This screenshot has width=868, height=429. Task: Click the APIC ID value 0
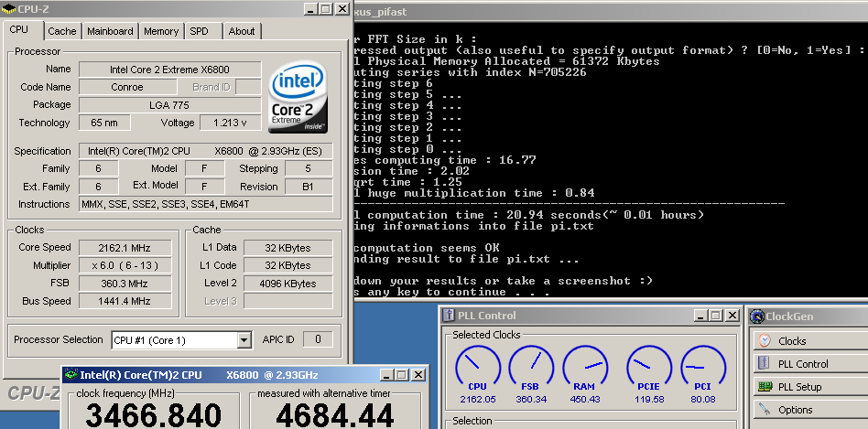[x=318, y=339]
